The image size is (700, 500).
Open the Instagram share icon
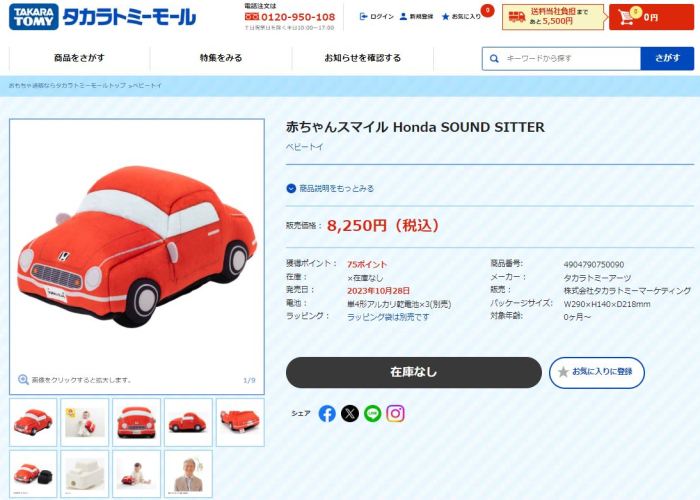pos(395,414)
